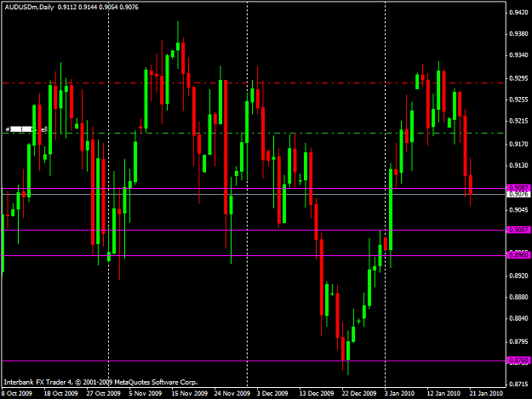The image size is (532, 399).
Task: Click the 3 Dec 2009 date label
Action: coord(272,393)
